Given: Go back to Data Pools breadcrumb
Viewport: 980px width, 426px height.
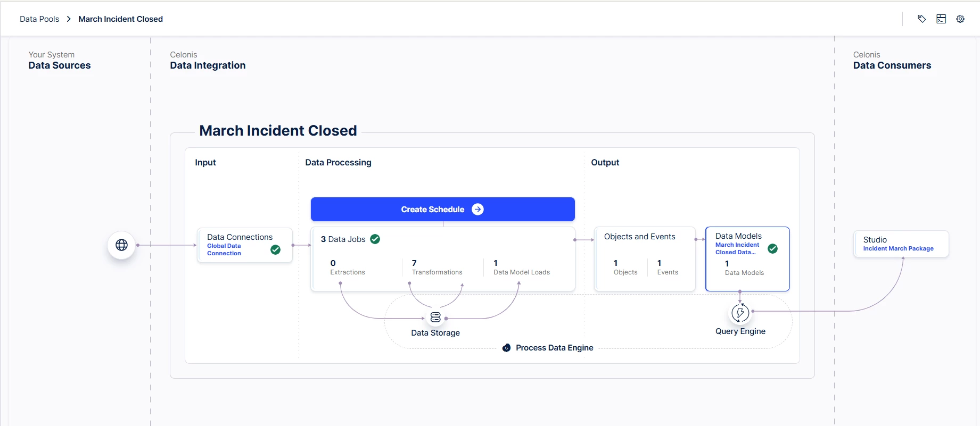Looking at the screenshot, I should [39, 19].
